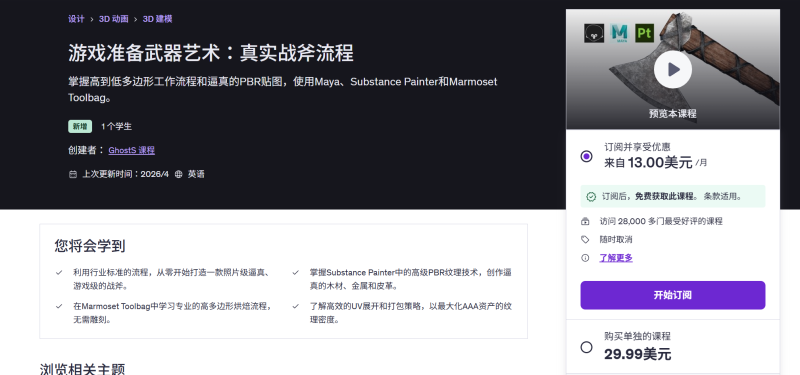Click the 预览本课程 label on thumbnail

pos(672,114)
